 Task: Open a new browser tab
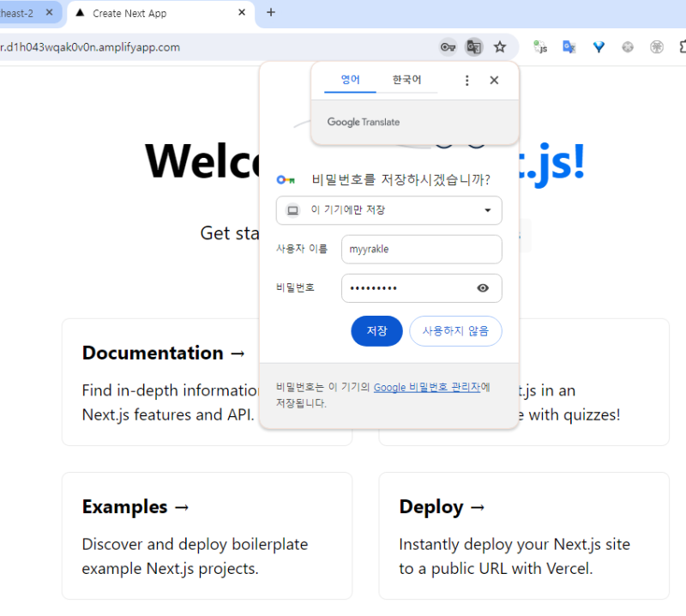click(x=271, y=12)
